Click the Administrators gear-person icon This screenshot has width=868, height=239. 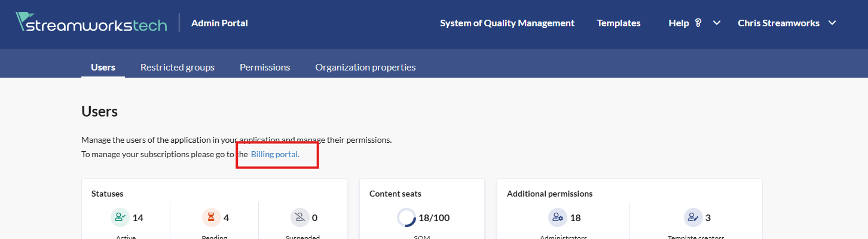pyautogui.click(x=557, y=217)
